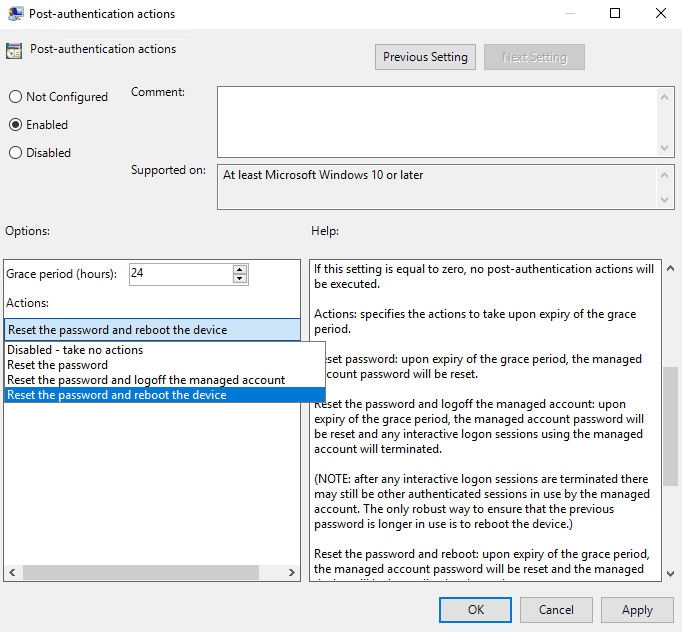Choose "Reset the password" option
Image resolution: width=682 pixels, height=632 pixels.
[x=57, y=365]
